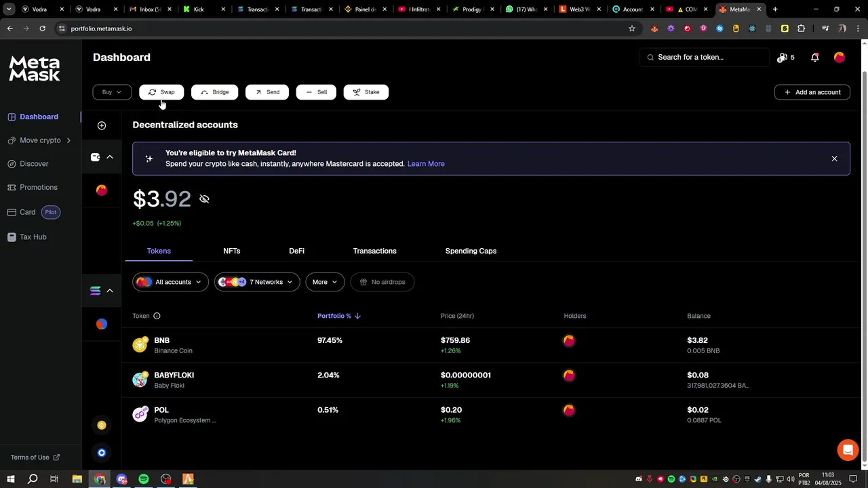Open Spotify from the taskbar
Image resolution: width=868 pixels, height=488 pixels.
tap(144, 479)
